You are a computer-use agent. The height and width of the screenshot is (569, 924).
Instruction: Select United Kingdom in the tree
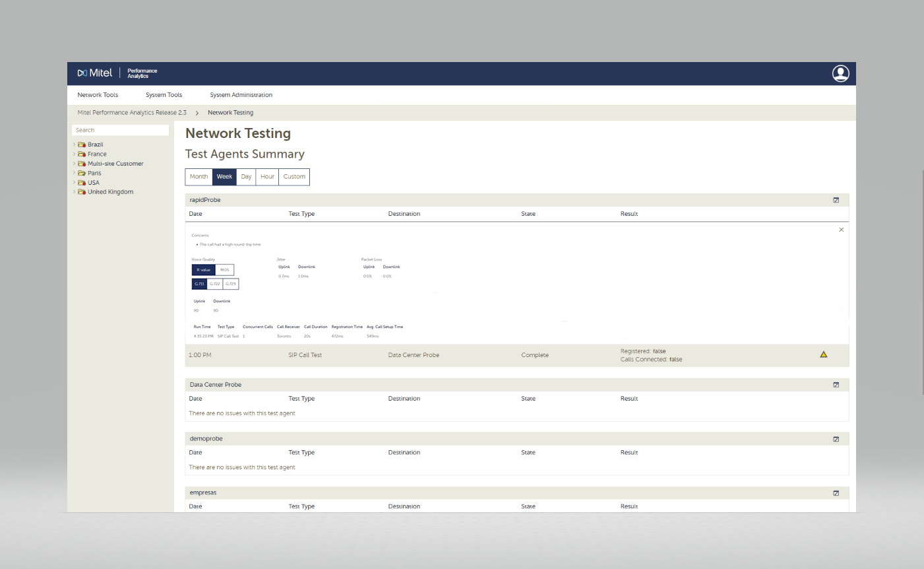click(110, 192)
